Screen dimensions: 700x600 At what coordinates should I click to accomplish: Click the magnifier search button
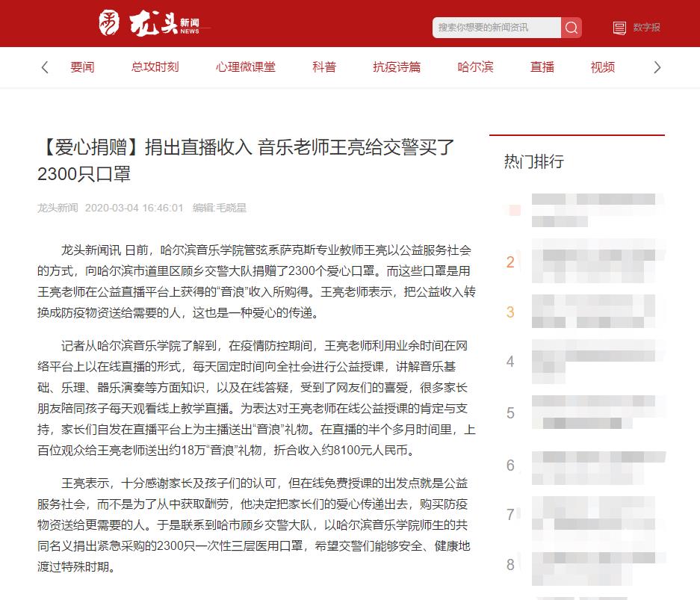(x=572, y=28)
